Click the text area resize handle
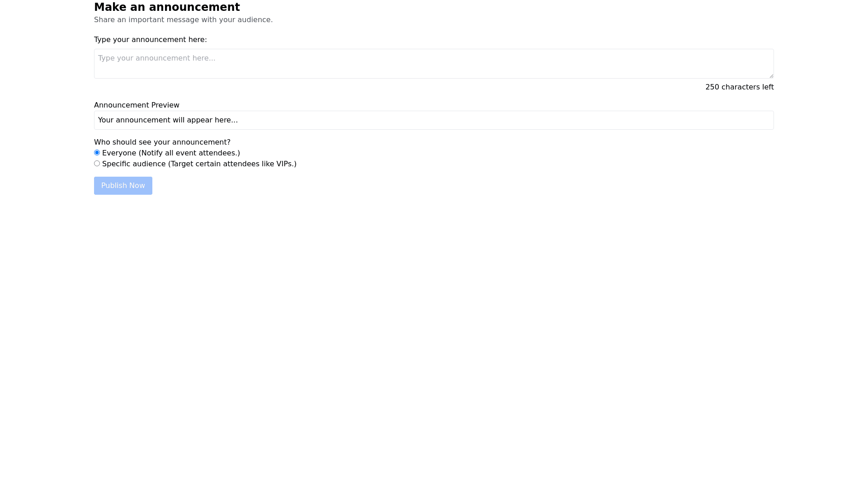The width and height of the screenshot is (868, 488). (x=771, y=75)
